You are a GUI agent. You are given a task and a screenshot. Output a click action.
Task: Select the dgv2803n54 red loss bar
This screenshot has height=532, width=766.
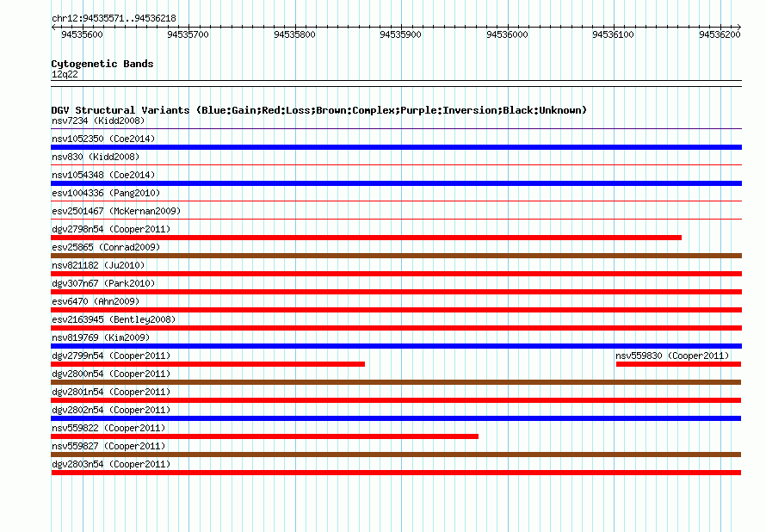pos(396,473)
